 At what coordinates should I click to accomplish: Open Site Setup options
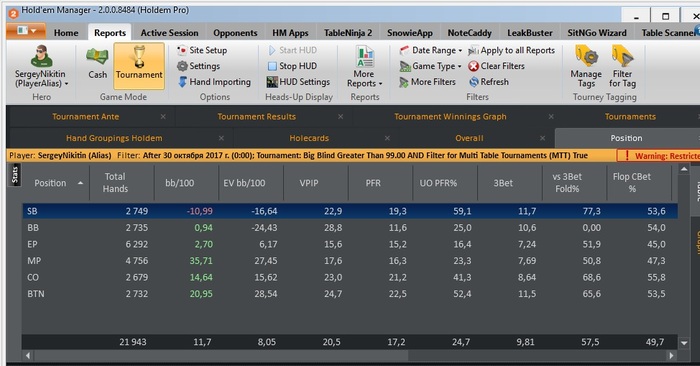pyautogui.click(x=202, y=50)
